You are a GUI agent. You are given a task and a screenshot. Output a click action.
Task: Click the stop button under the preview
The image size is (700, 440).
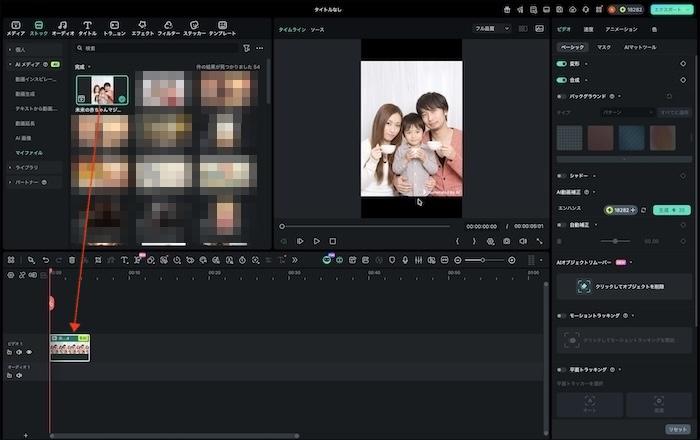[x=333, y=241]
